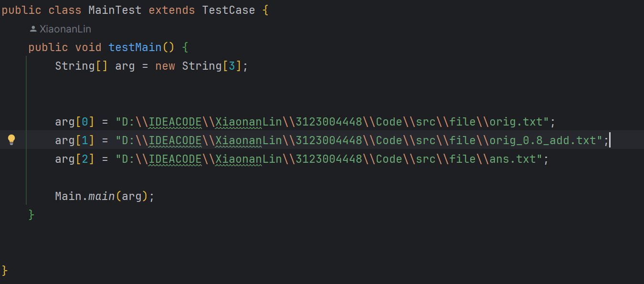Screen dimensions: 644x284
Task: Click the void keyword
Action: 88,48
